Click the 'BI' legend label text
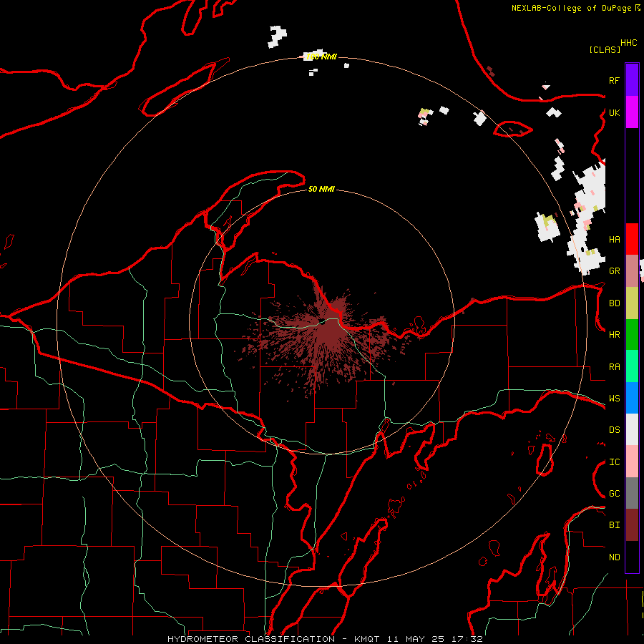644x644 pixels. tap(614, 525)
